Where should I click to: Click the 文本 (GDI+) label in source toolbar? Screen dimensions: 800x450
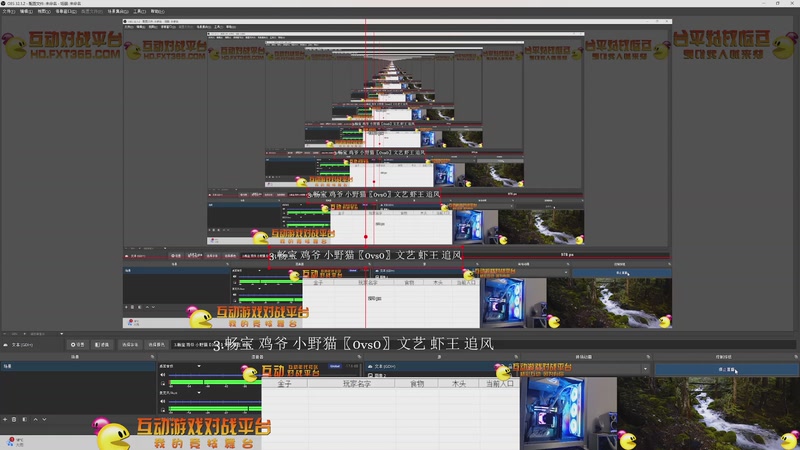[x=22, y=345]
